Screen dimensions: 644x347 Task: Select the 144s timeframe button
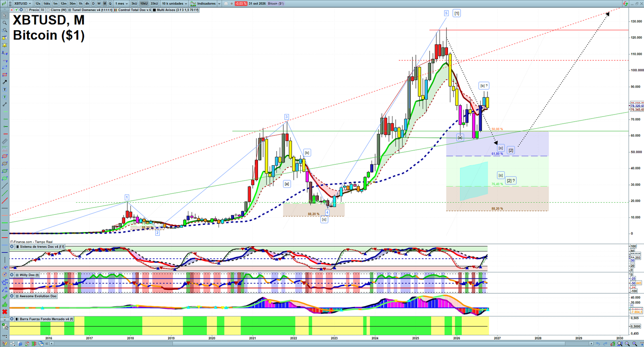click(x=47, y=4)
